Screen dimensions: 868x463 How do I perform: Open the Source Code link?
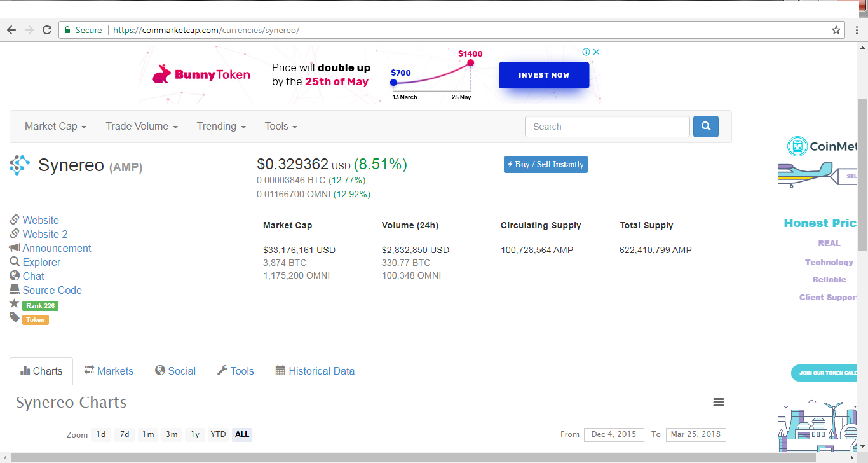coord(52,290)
